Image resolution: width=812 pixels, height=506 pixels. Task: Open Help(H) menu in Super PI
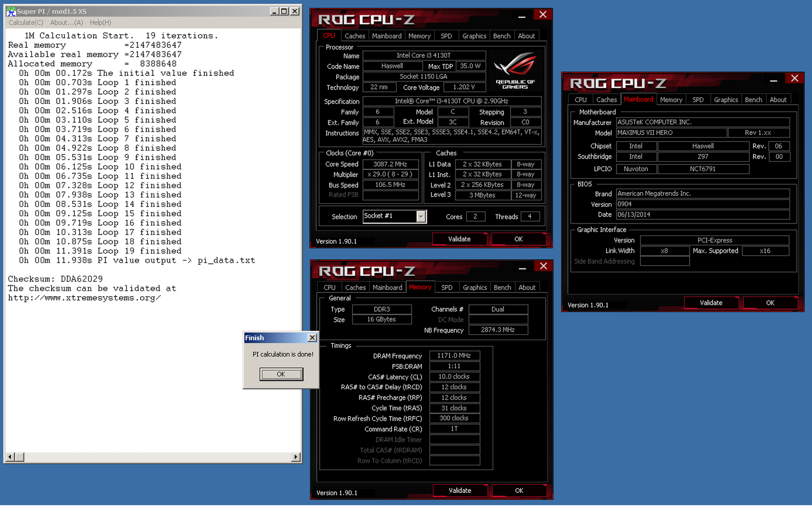click(x=100, y=22)
